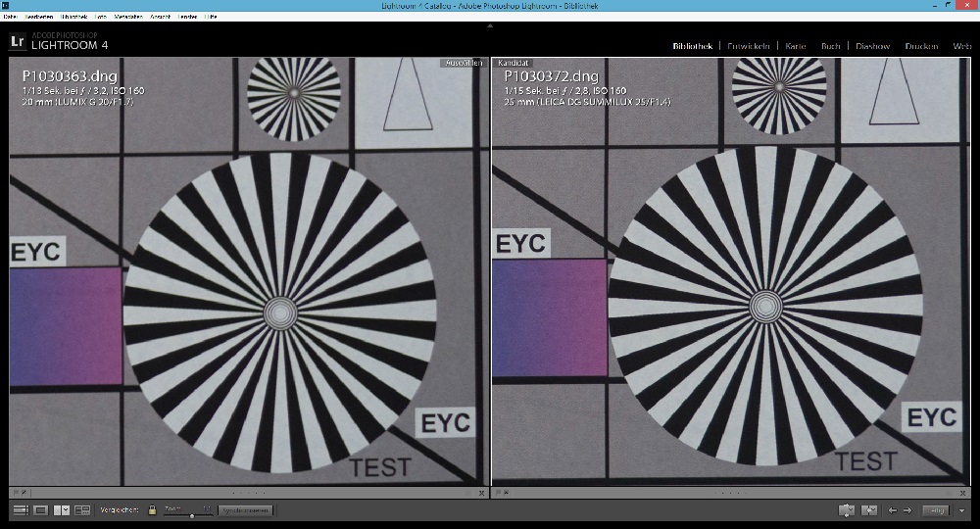Click the P1030363.dng file name text
Viewport: 980px width, 529px height.
point(70,76)
